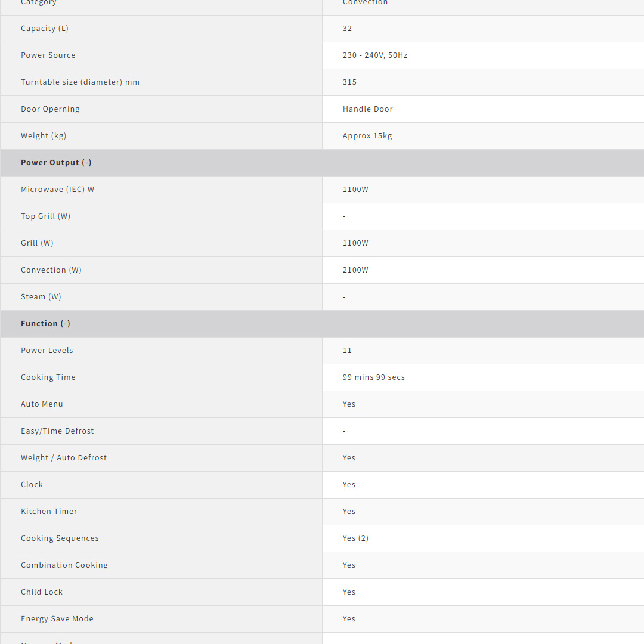The height and width of the screenshot is (644, 644).
Task: Click the 99 mins 99 secs value
Action: click(373, 377)
